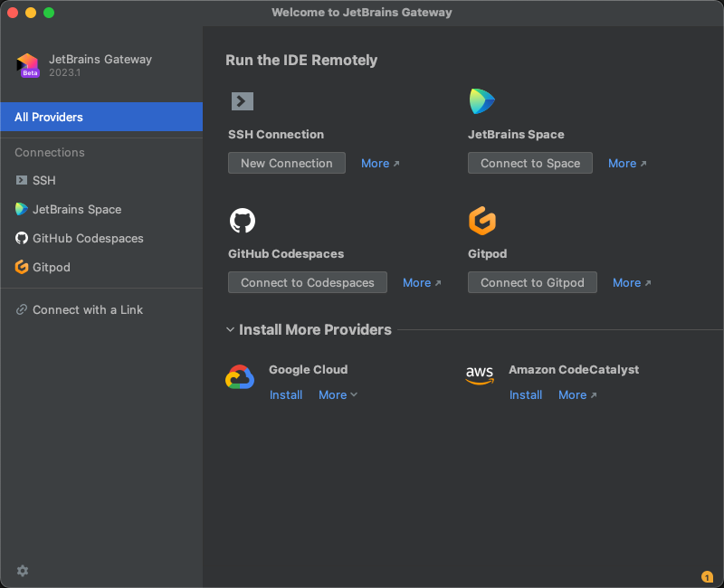Click the link chain icon in sidebar
This screenshot has height=588, width=724.
click(x=21, y=309)
